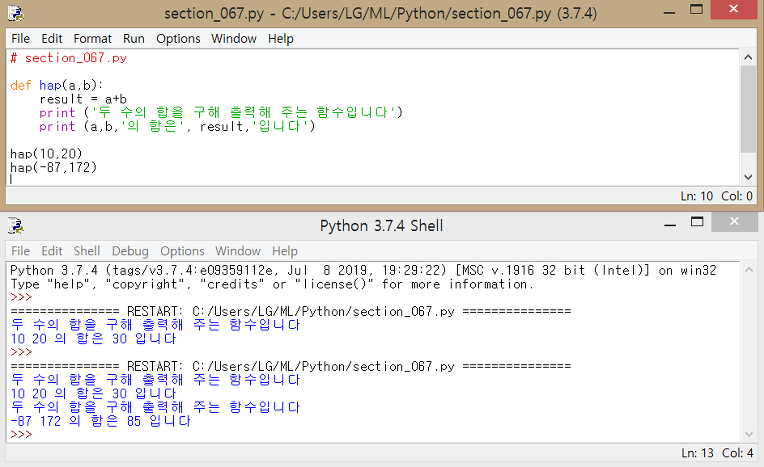Viewport: 764px width, 467px height.
Task: Click the Python icon in editor title bar
Action: (16, 13)
